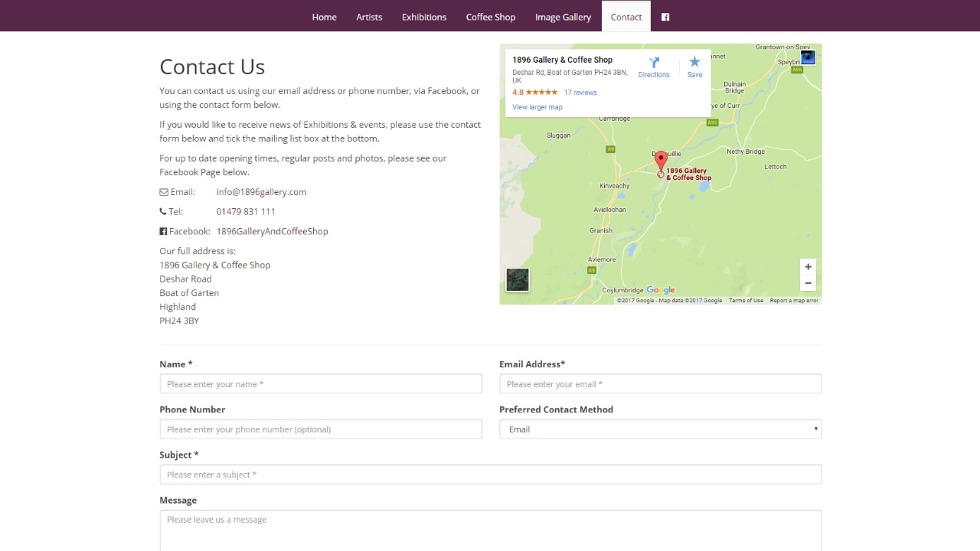Zoom out on the map
The image size is (980, 551).
tap(808, 283)
